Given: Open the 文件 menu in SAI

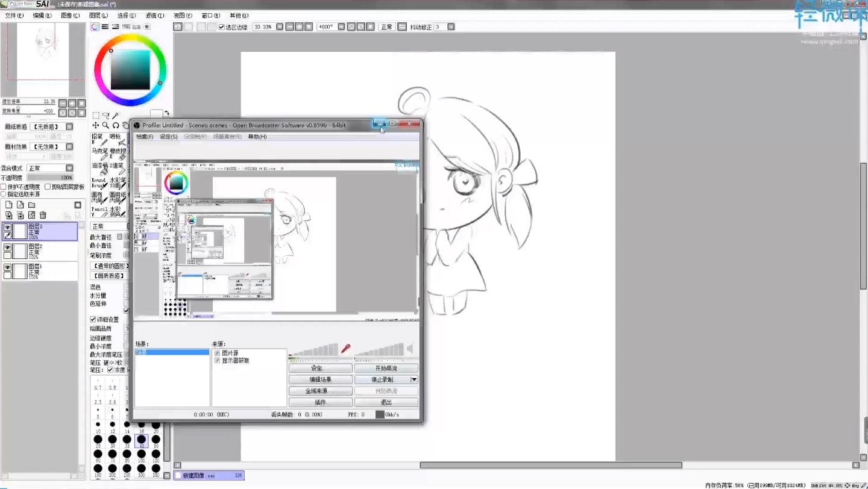Looking at the screenshot, I should click(14, 15).
